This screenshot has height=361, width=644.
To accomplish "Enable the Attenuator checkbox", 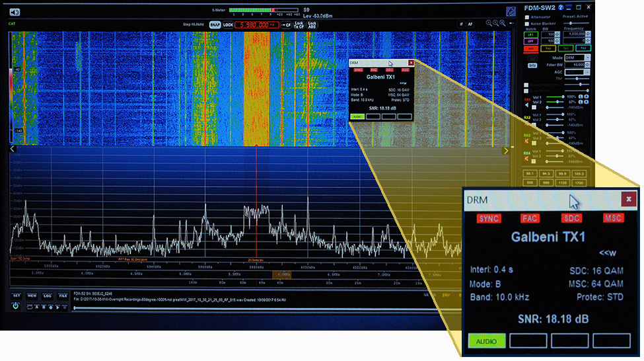I will 527,16.
